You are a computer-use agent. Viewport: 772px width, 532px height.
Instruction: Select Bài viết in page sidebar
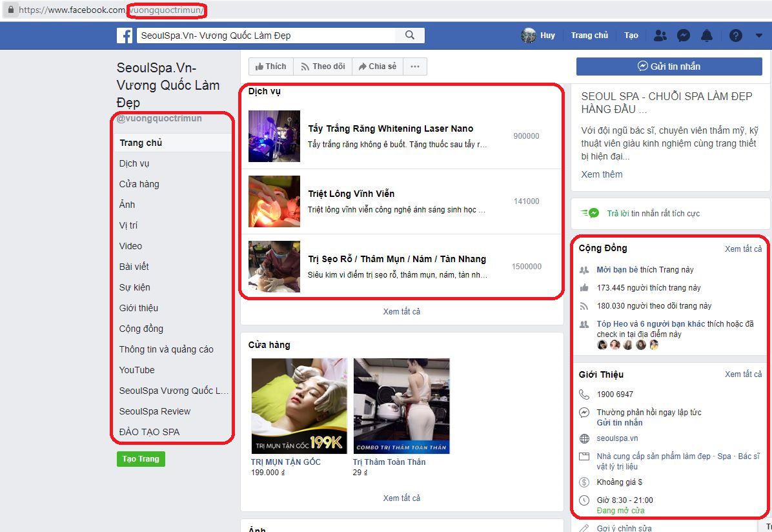[134, 267]
